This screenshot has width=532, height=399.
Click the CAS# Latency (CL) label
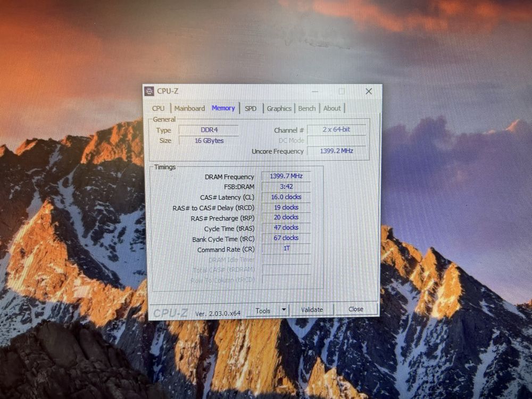pos(227,197)
